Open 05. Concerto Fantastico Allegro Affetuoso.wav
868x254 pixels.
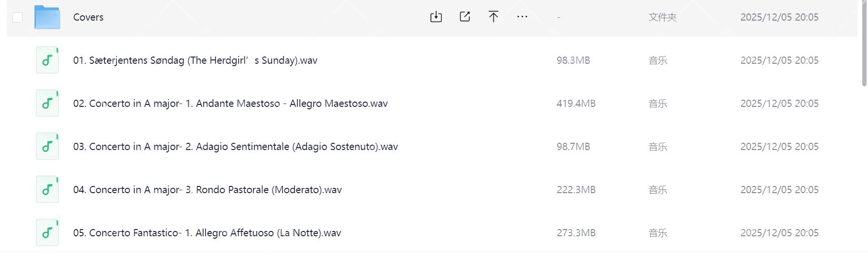tap(207, 233)
